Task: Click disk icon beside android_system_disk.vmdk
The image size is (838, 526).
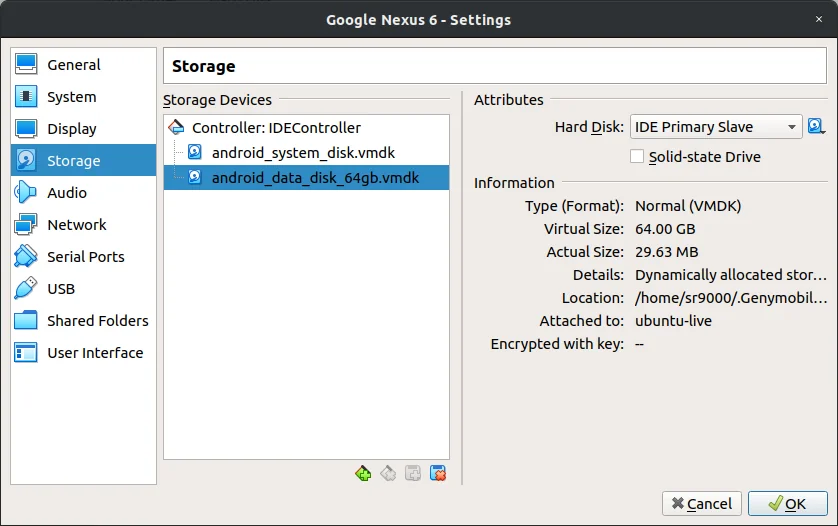Action: pyautogui.click(x=195, y=152)
